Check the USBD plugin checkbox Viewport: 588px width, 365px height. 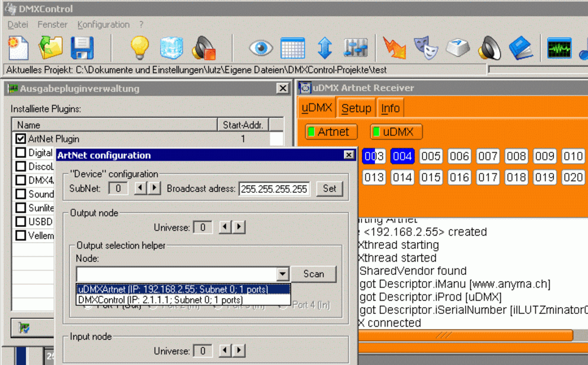tap(21, 221)
